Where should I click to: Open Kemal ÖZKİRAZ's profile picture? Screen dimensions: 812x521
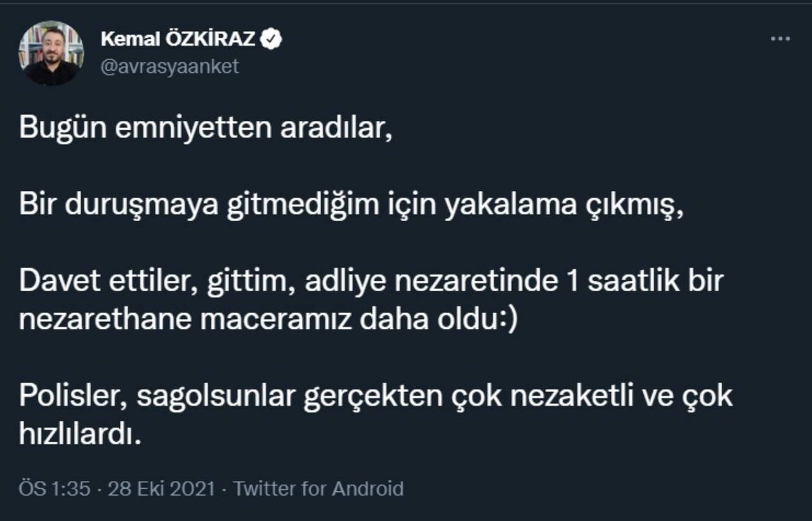(51, 53)
